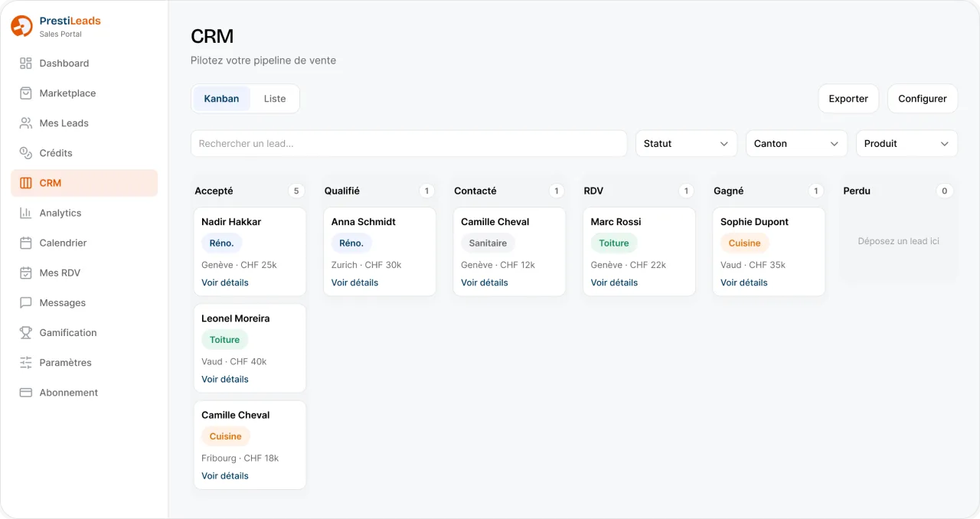This screenshot has width=980, height=519.
Task: Open Mes Leads in the sidebar
Action: pyautogui.click(x=84, y=123)
